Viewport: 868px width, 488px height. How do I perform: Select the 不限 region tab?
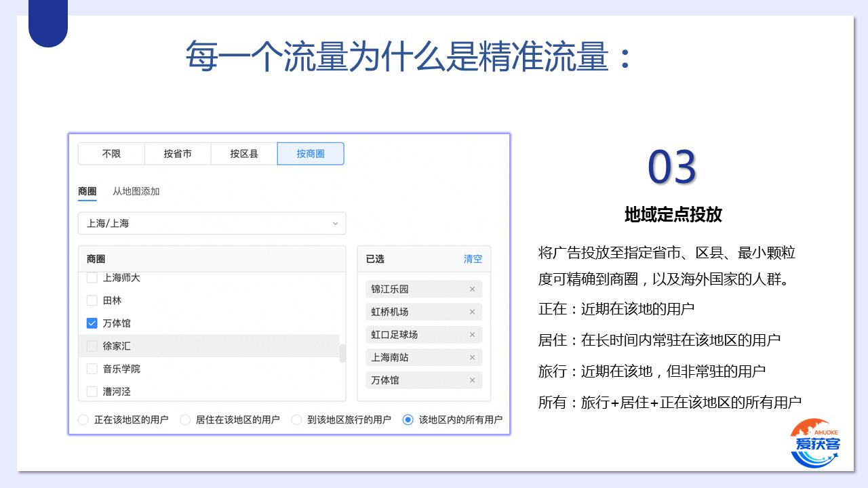(x=111, y=154)
